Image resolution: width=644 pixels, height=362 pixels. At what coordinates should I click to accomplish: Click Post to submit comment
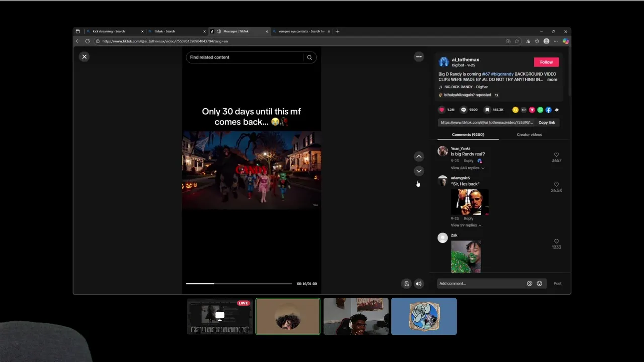(x=557, y=284)
